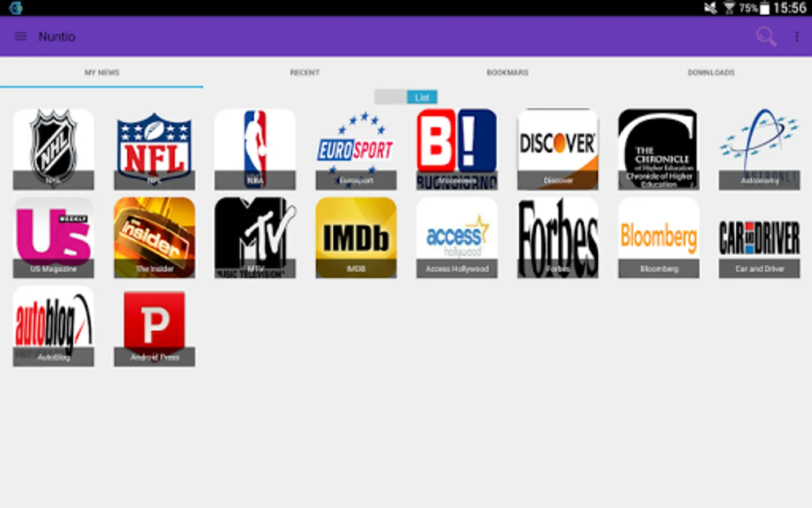Viewport: 812px width, 508px height.
Task: Open The Insider tile
Action: [x=155, y=238]
